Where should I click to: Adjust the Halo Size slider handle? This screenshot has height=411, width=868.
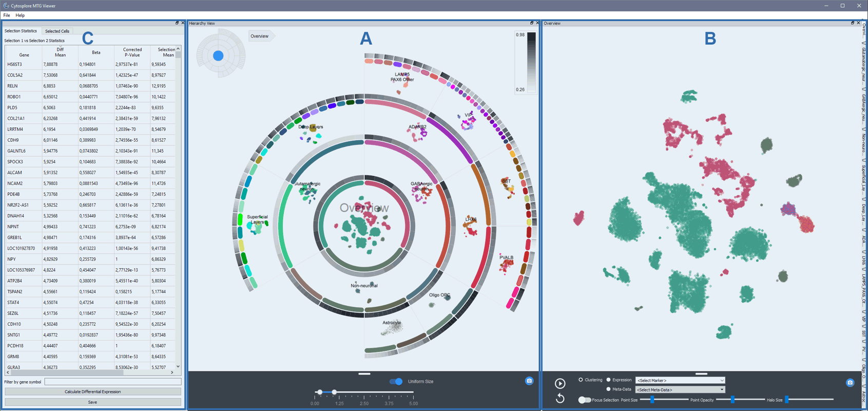pyautogui.click(x=786, y=399)
